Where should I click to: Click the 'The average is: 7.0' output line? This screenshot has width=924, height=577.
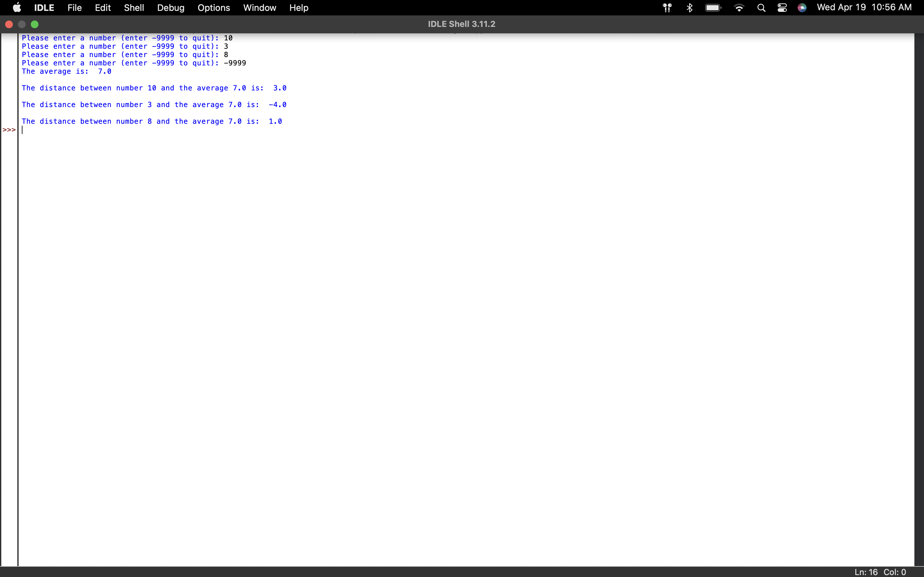66,71
